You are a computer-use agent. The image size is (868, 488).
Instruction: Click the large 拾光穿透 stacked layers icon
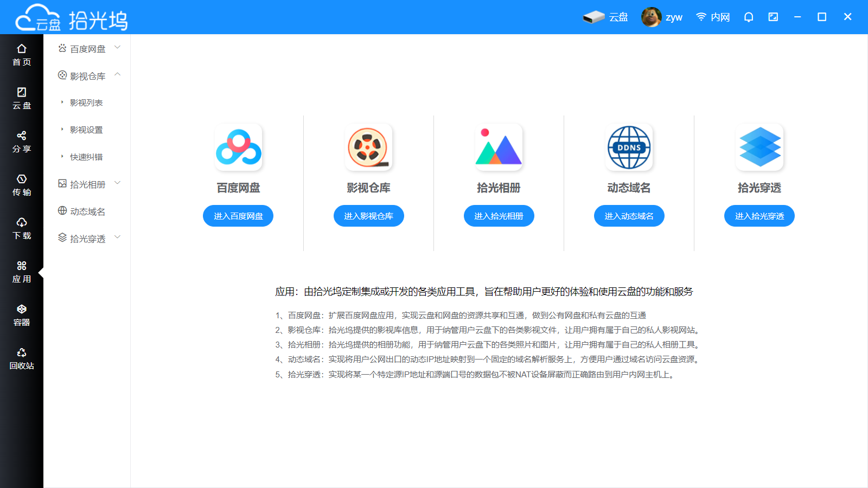tap(759, 147)
